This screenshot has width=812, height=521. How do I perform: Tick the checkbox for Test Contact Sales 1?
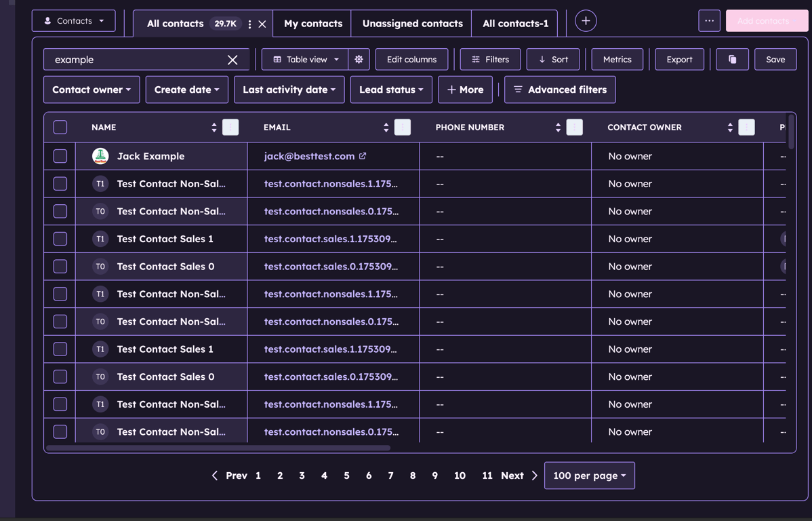coord(60,238)
